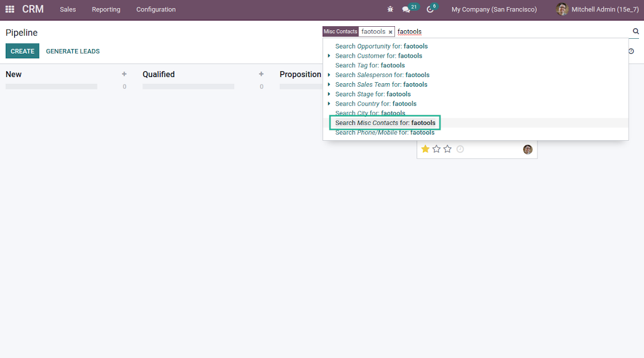Image resolution: width=644 pixels, height=358 pixels.
Task: Open the Sales menu
Action: pyautogui.click(x=68, y=9)
